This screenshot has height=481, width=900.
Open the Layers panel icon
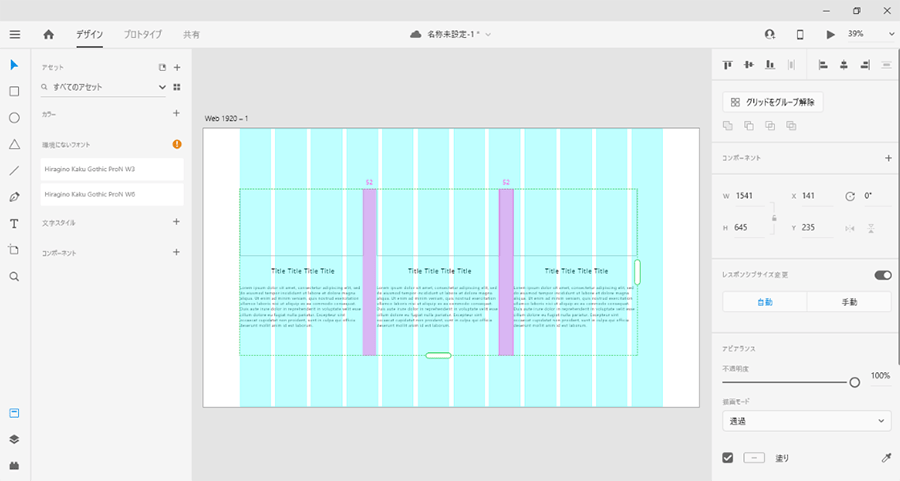pos(14,440)
